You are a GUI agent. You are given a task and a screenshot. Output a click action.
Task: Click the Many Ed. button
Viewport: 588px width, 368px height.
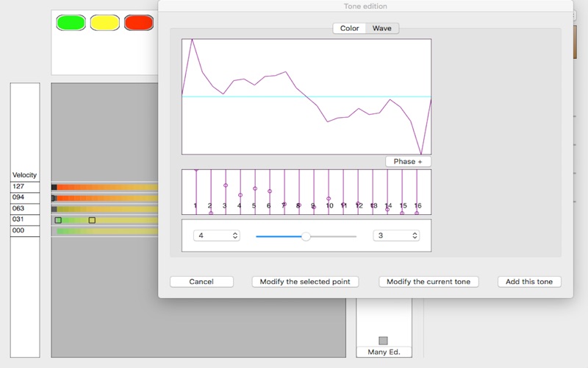coord(384,352)
